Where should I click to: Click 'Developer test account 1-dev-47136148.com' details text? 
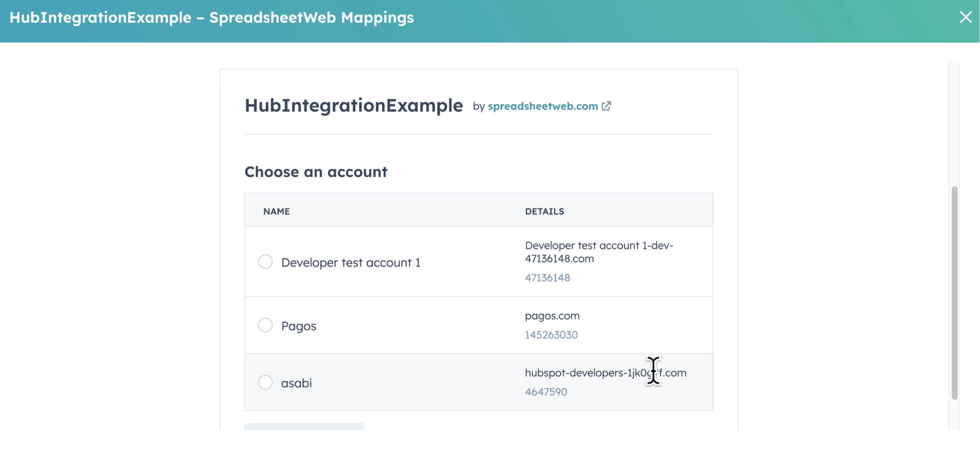coord(599,252)
